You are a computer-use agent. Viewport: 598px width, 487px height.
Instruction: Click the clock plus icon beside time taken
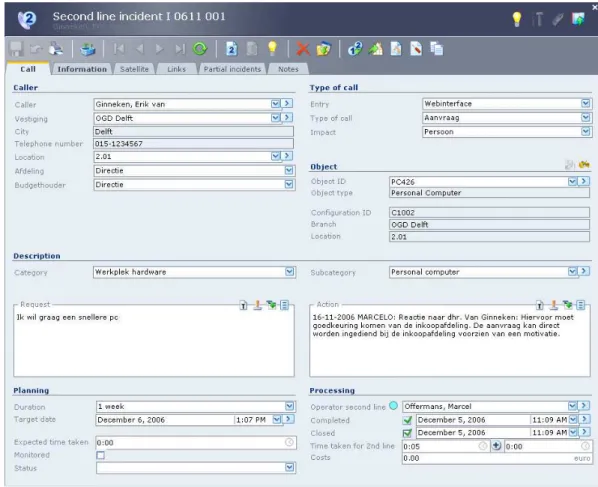pyautogui.click(x=496, y=445)
